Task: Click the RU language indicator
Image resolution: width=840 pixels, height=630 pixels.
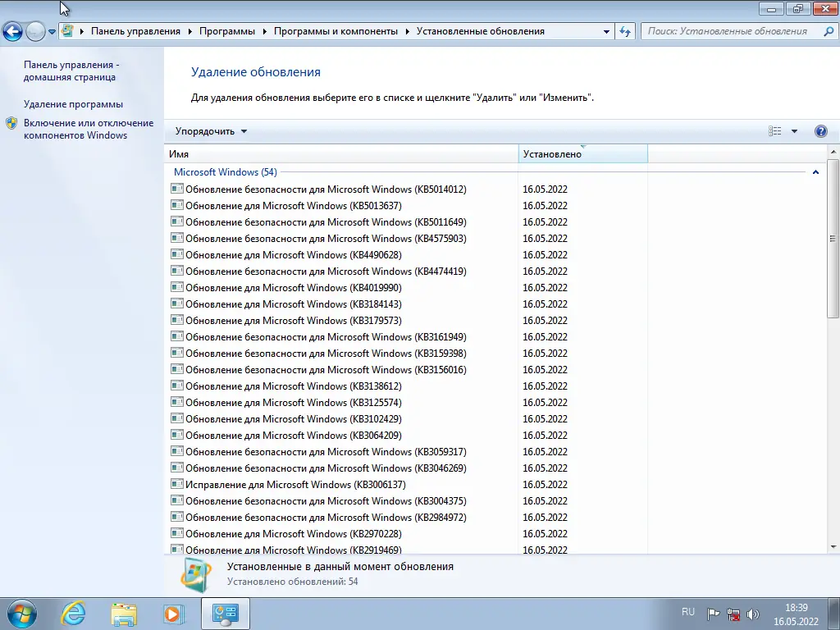Action: coord(688,612)
